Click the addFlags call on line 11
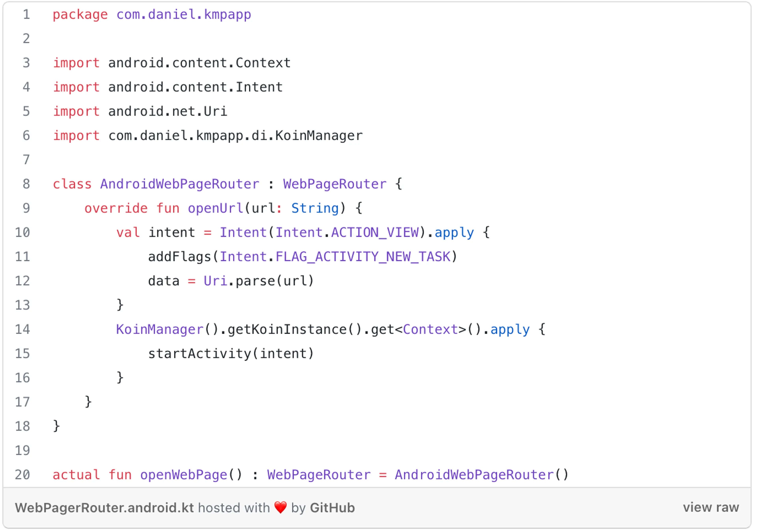Image resolution: width=757 pixels, height=532 pixels. pos(180,257)
